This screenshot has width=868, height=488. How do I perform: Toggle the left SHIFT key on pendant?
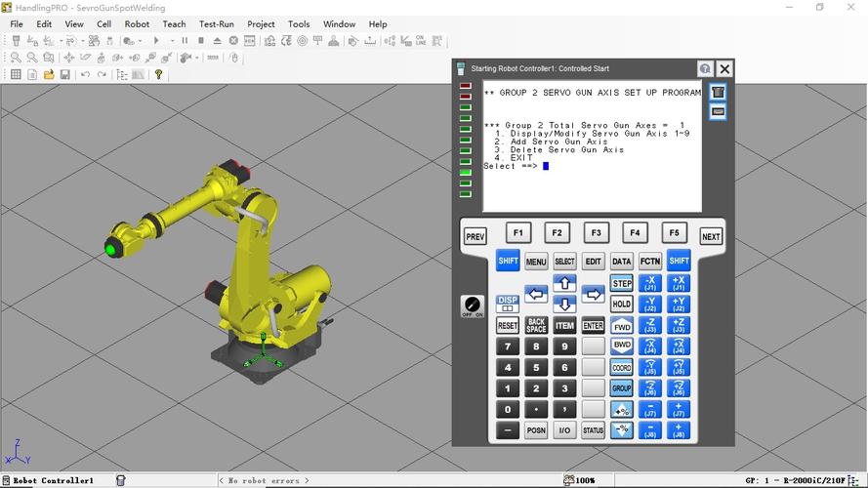(508, 261)
